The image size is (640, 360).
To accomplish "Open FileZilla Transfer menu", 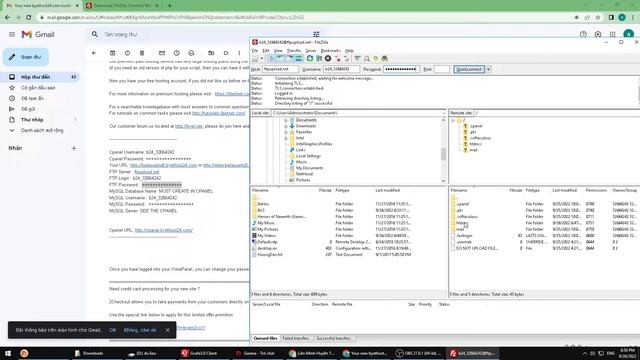I will 293,51.
